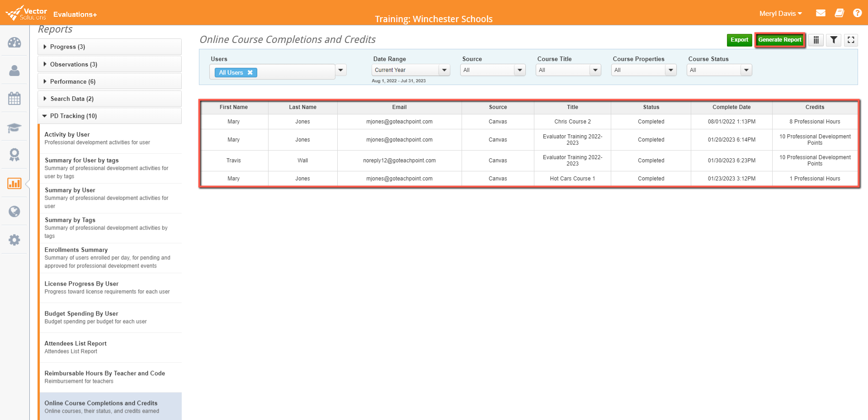Remove the All Users filter chip
The image size is (868, 420).
coord(250,72)
